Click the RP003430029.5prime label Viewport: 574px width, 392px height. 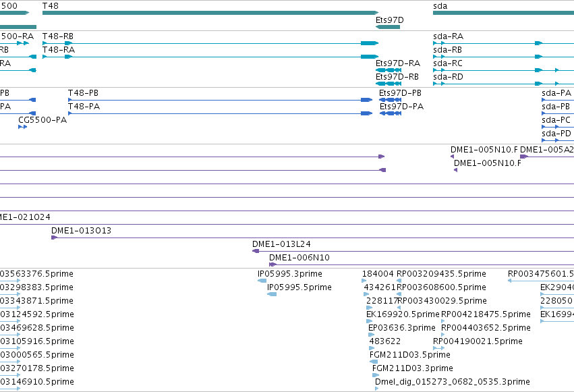442,301
